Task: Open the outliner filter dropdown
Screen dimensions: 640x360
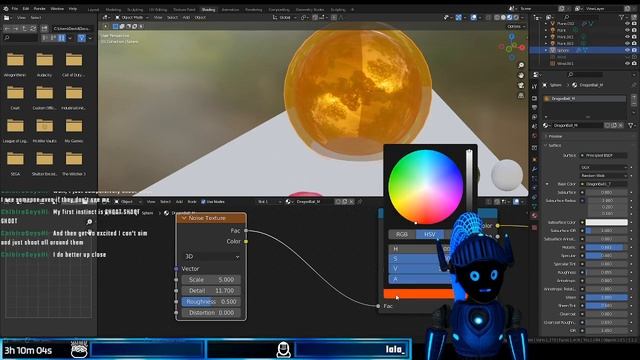Action: (x=624, y=17)
